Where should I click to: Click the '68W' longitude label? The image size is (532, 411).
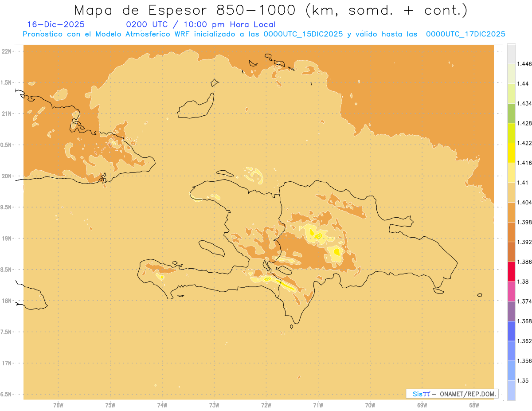(474, 405)
